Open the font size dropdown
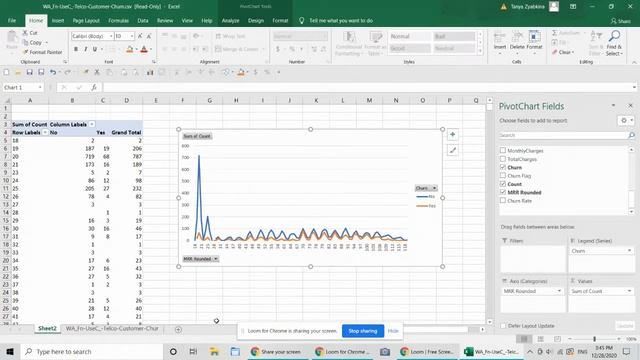This screenshot has width=640, height=360. tap(131, 36)
